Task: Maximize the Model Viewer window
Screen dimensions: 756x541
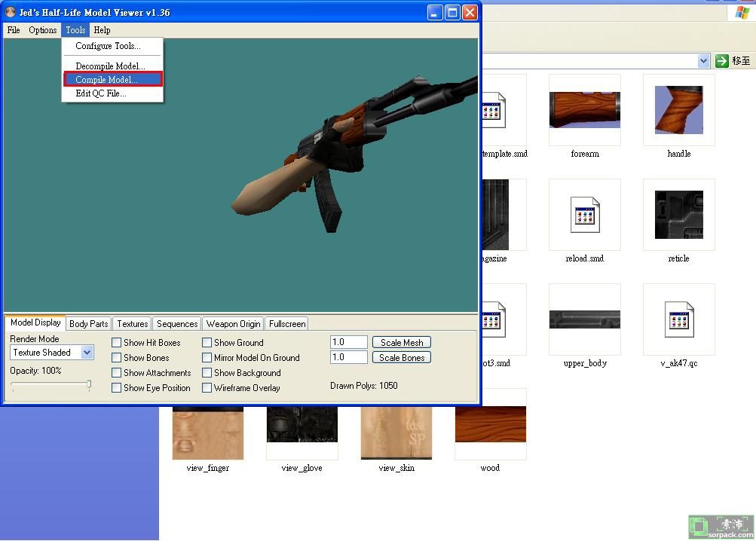Action: pyautogui.click(x=452, y=13)
